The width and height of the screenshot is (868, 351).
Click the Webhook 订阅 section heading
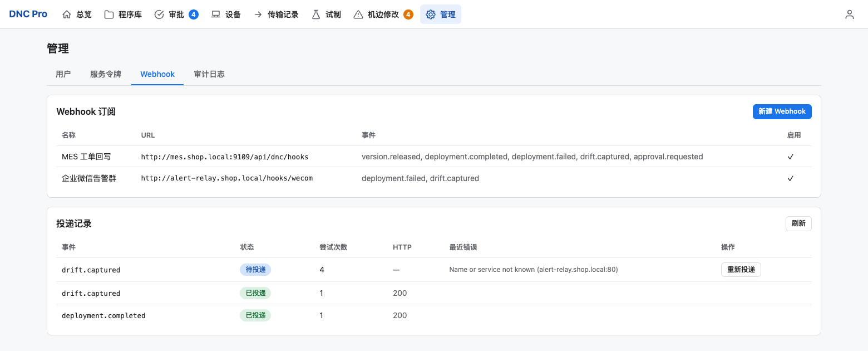click(86, 111)
